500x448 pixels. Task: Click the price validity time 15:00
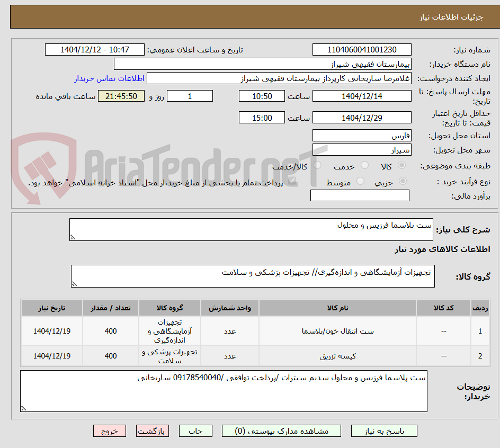point(262,118)
